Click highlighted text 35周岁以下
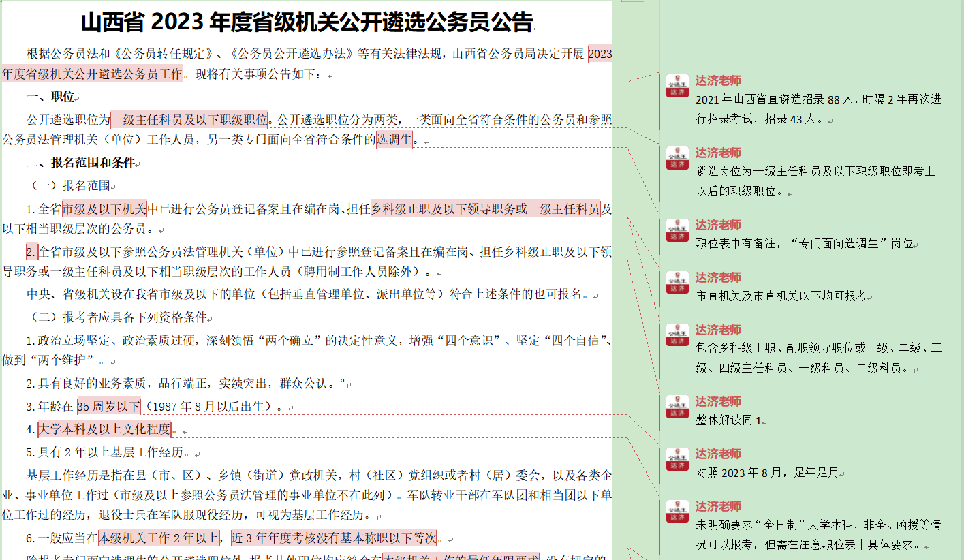 pyautogui.click(x=108, y=407)
